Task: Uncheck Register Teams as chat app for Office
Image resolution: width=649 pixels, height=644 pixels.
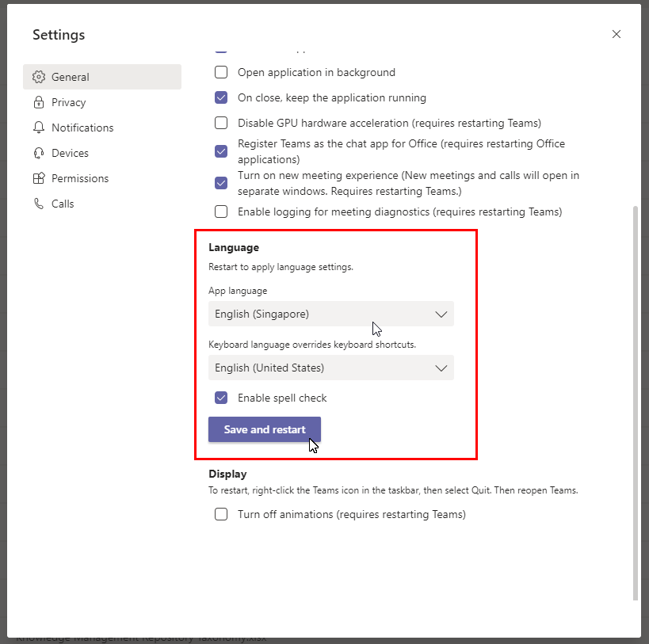Action: 221,151
